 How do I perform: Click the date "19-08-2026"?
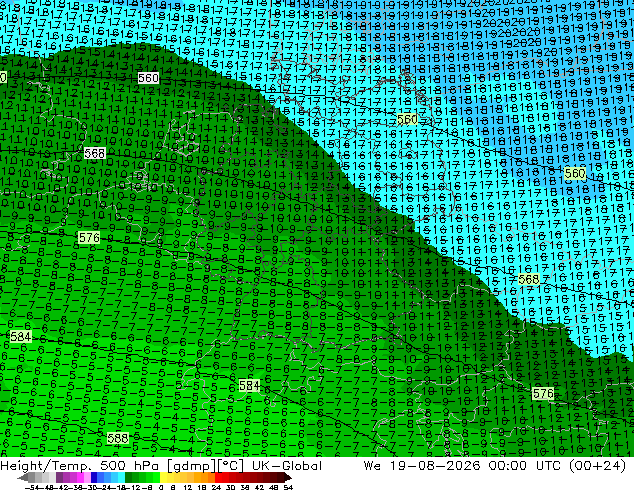(435, 466)
